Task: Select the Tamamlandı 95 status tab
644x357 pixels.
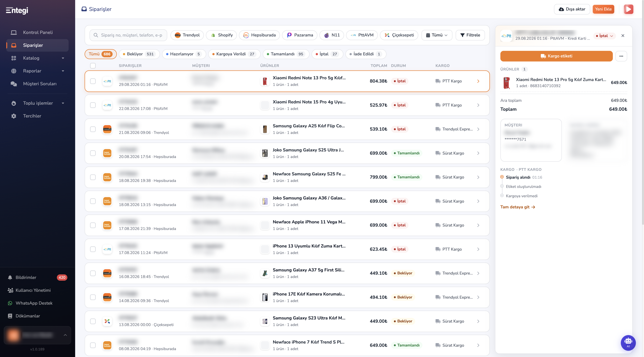Action: point(286,54)
